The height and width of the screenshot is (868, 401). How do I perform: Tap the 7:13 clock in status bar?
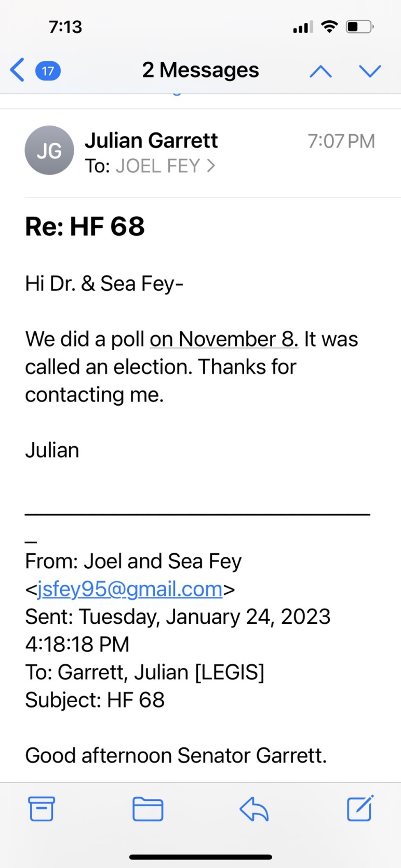[65, 27]
